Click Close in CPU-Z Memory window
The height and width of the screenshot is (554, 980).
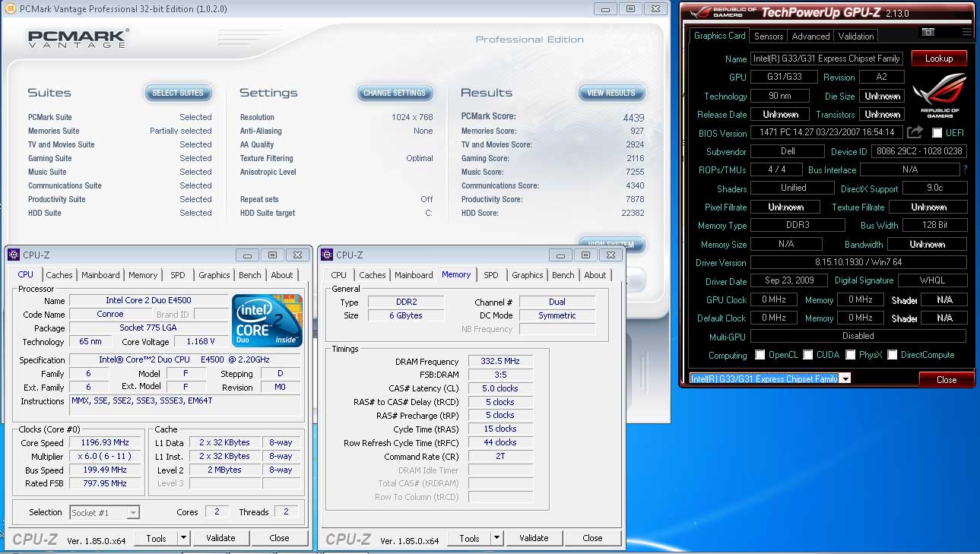(593, 538)
